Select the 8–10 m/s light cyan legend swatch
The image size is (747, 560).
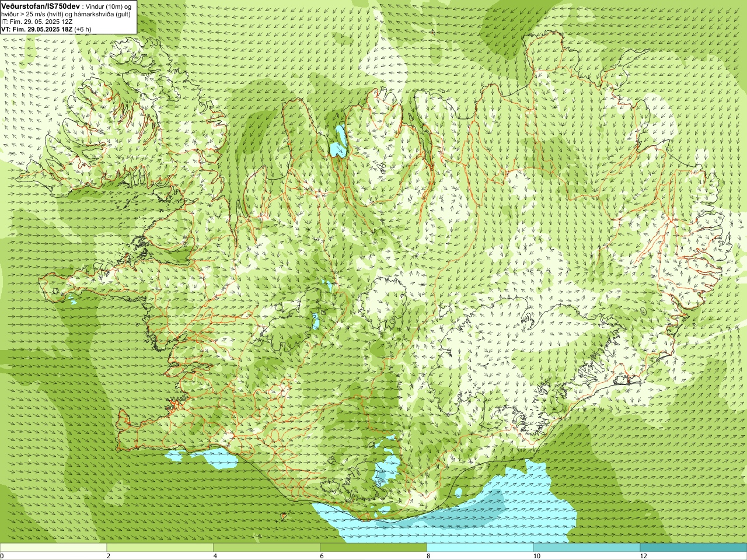[x=480, y=547]
